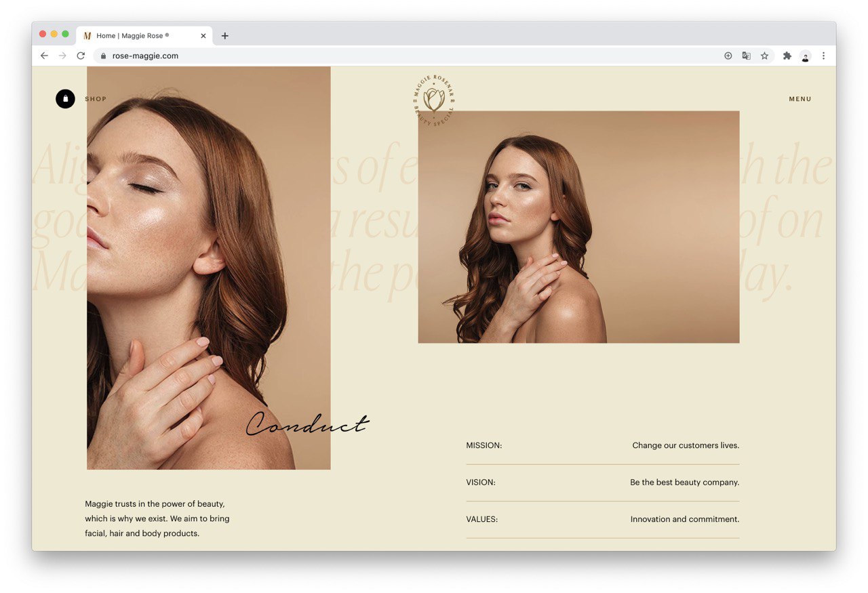Open the MENU navigation
This screenshot has height=593, width=868.
point(800,99)
